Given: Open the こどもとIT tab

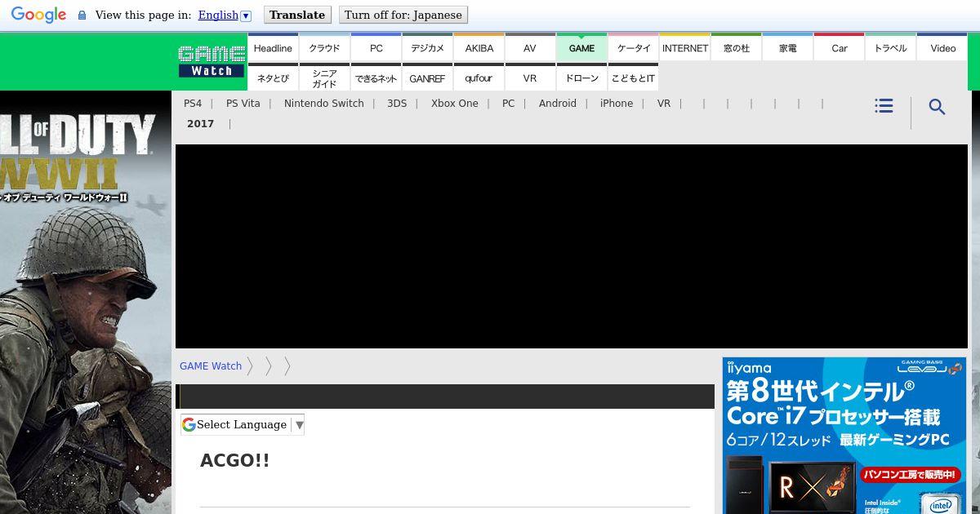Looking at the screenshot, I should (x=634, y=78).
